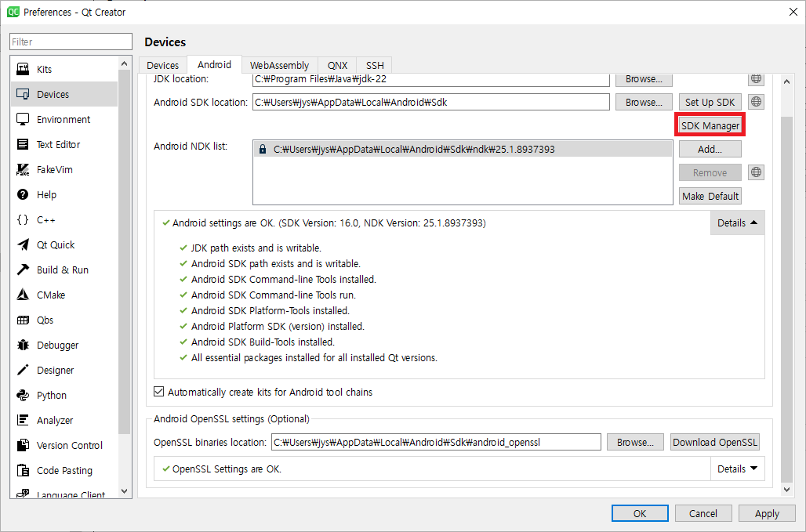Click the Make Default button
This screenshot has width=806, height=532.
(710, 196)
